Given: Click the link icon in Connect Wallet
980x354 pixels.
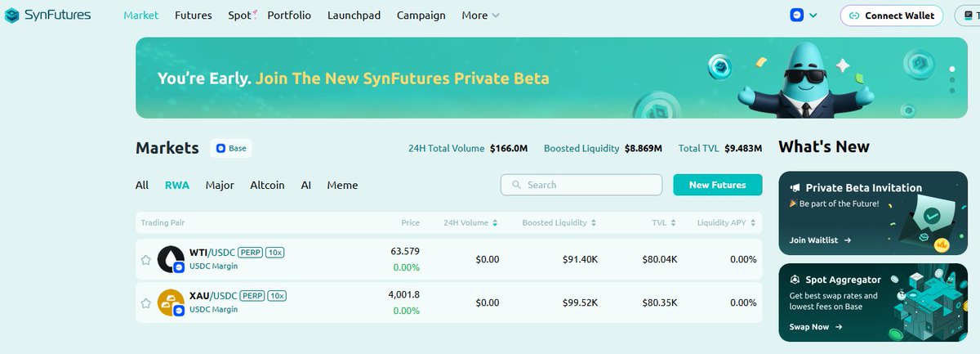Looking at the screenshot, I should pyautogui.click(x=854, y=16).
